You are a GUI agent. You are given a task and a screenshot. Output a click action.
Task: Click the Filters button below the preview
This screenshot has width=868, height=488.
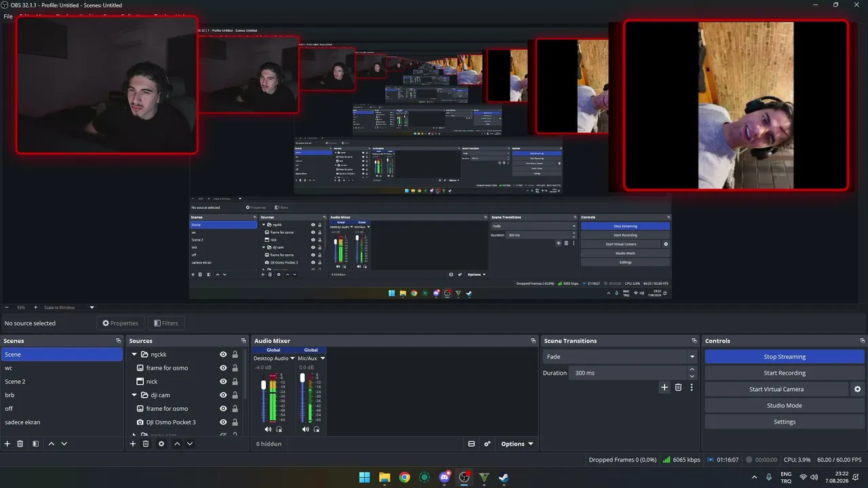pos(166,323)
